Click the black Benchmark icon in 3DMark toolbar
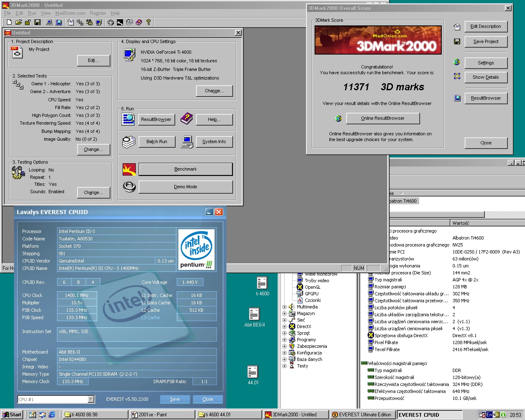Image resolution: width=525 pixels, height=420 pixels. pos(120,22)
